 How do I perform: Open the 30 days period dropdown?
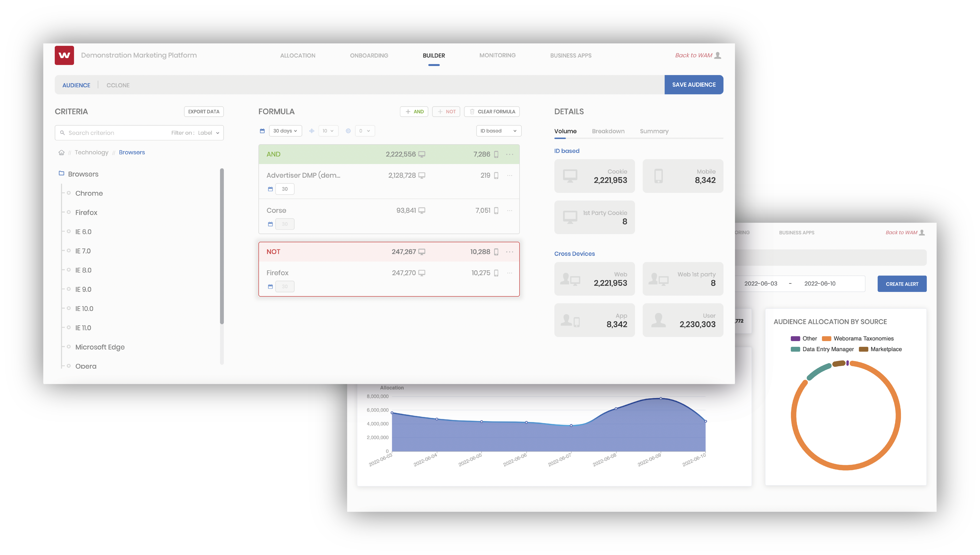285,131
